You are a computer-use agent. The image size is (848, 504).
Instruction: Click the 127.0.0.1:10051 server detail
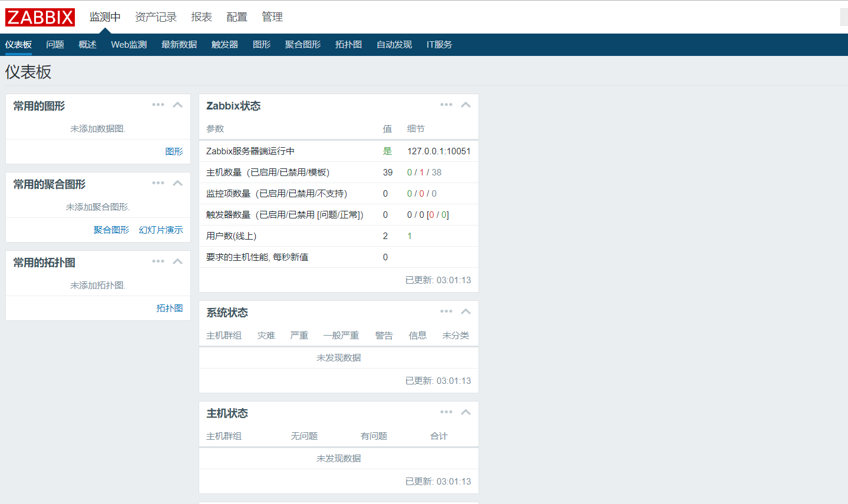439,151
